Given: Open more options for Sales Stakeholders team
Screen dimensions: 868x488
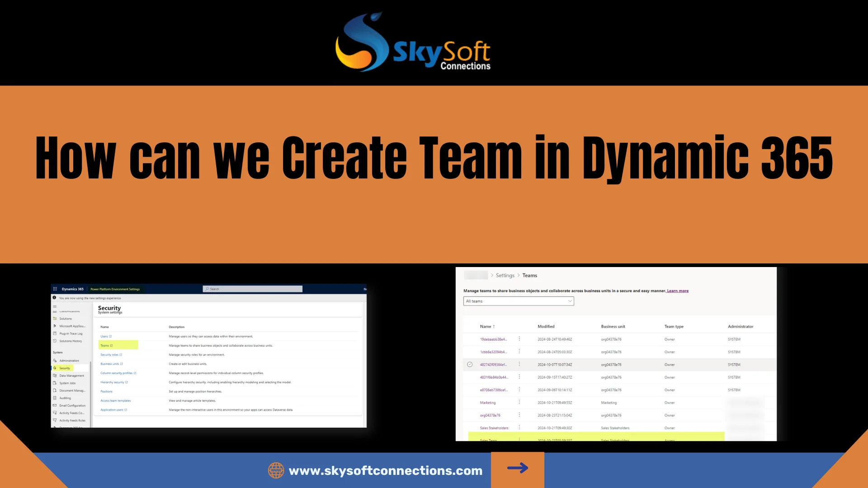Looking at the screenshot, I should point(519,427).
